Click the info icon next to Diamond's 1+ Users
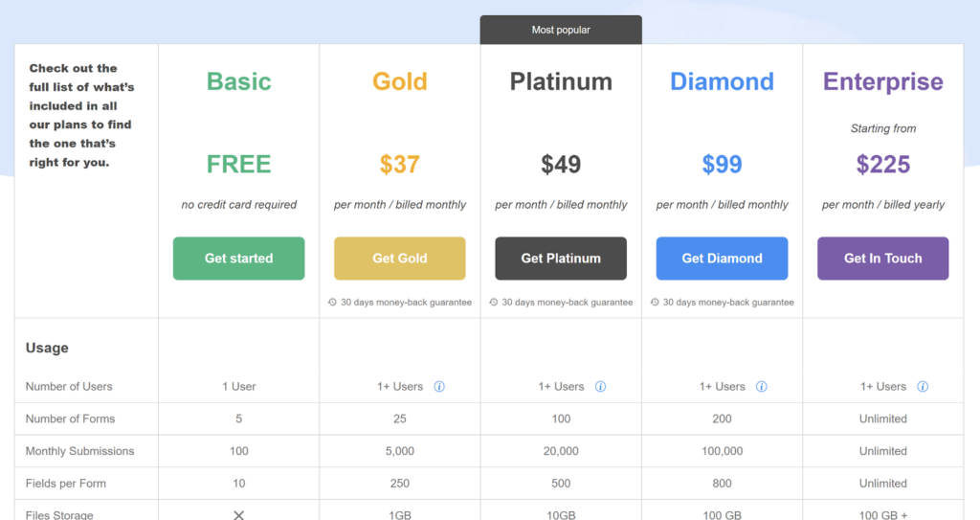 pyautogui.click(x=761, y=387)
